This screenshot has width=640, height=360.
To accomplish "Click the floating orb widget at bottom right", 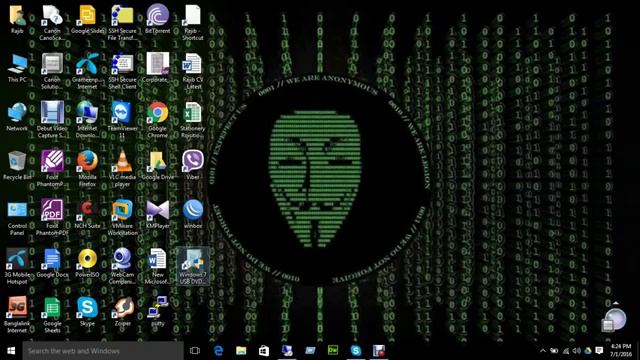I will point(614,319).
